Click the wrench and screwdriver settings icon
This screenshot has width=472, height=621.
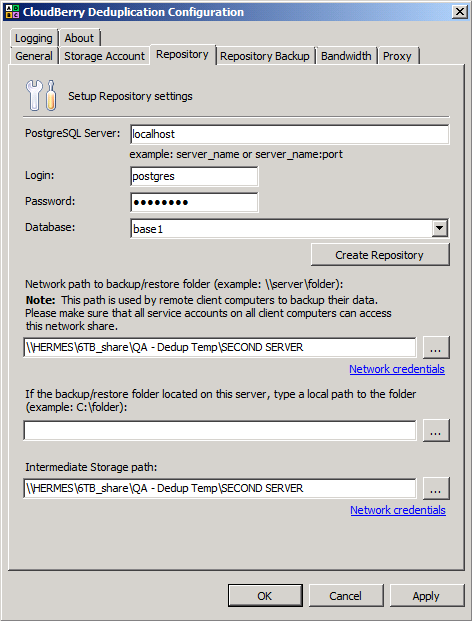click(x=41, y=95)
